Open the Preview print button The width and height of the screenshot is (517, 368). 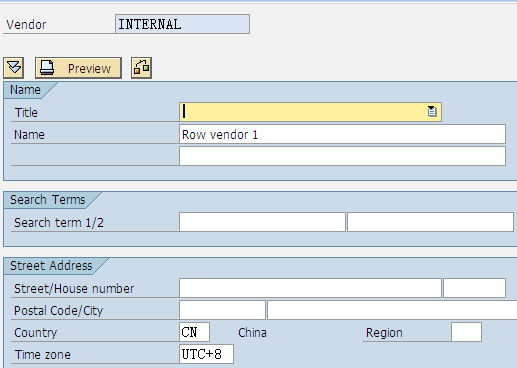78,68
